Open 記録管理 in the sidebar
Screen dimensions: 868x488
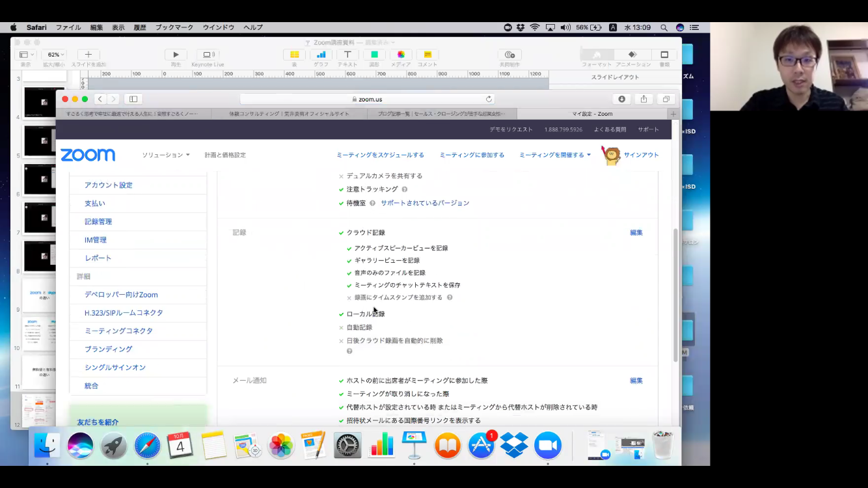(98, 222)
